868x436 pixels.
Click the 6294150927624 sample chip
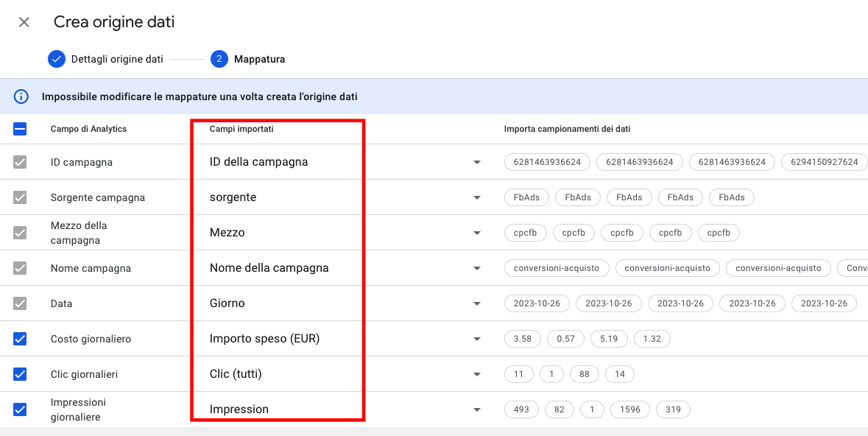point(824,162)
